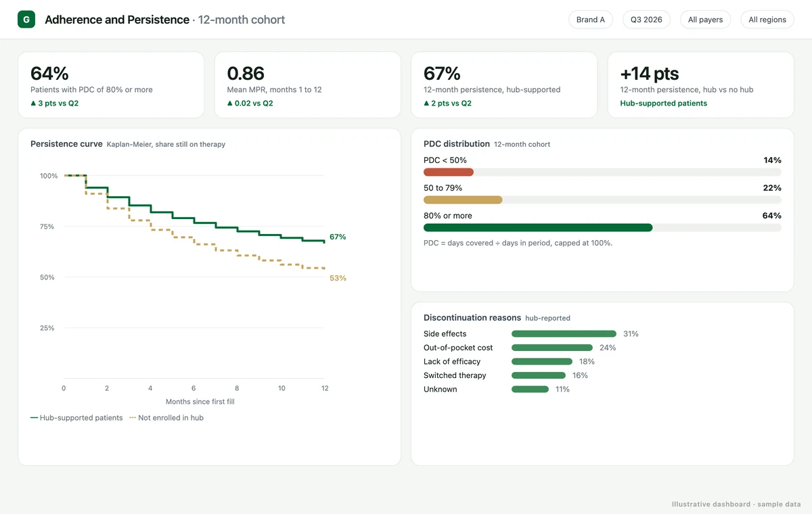Click the Illustrative dashboard sample data footer
The width and height of the screenshot is (812, 514).
(x=736, y=505)
